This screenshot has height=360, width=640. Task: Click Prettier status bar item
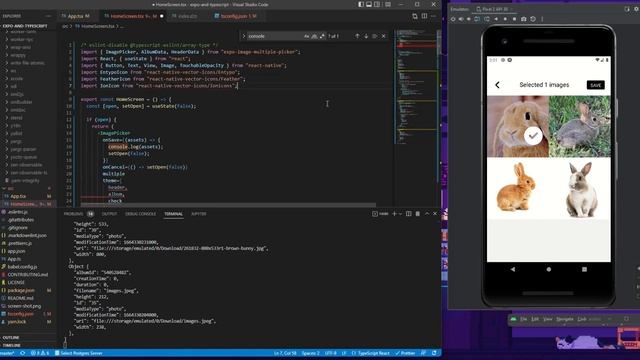coord(405,353)
